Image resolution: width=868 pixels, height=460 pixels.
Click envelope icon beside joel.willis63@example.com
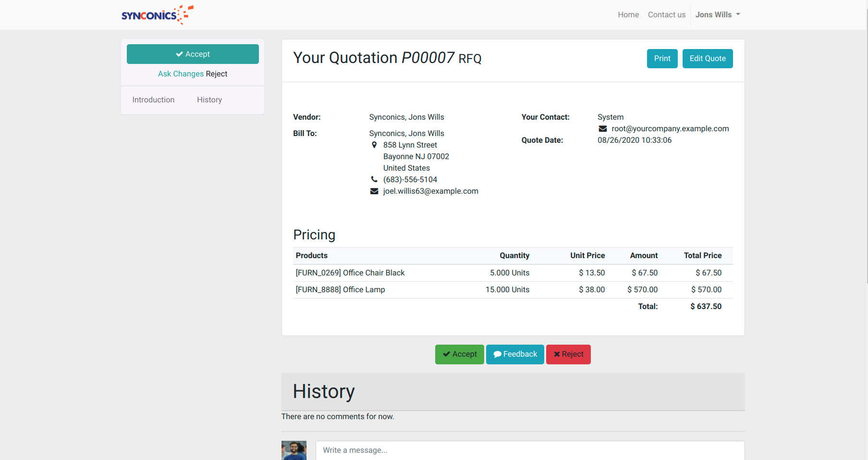point(374,191)
